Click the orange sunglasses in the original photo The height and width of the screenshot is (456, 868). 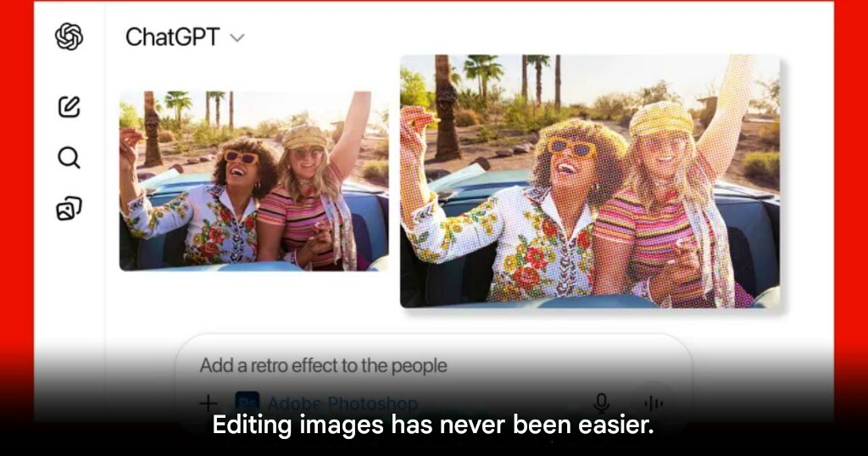click(x=242, y=157)
